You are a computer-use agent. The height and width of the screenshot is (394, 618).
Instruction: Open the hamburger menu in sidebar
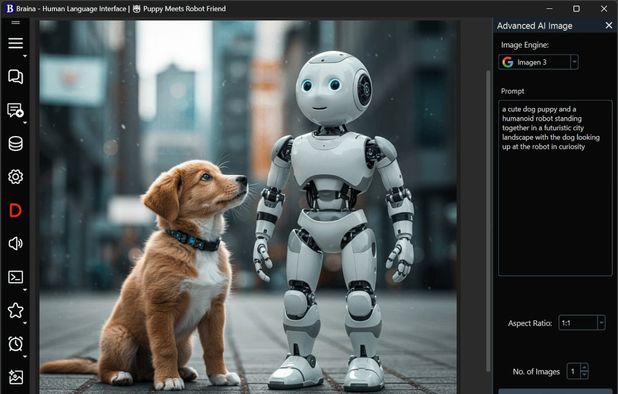pyautogui.click(x=15, y=43)
